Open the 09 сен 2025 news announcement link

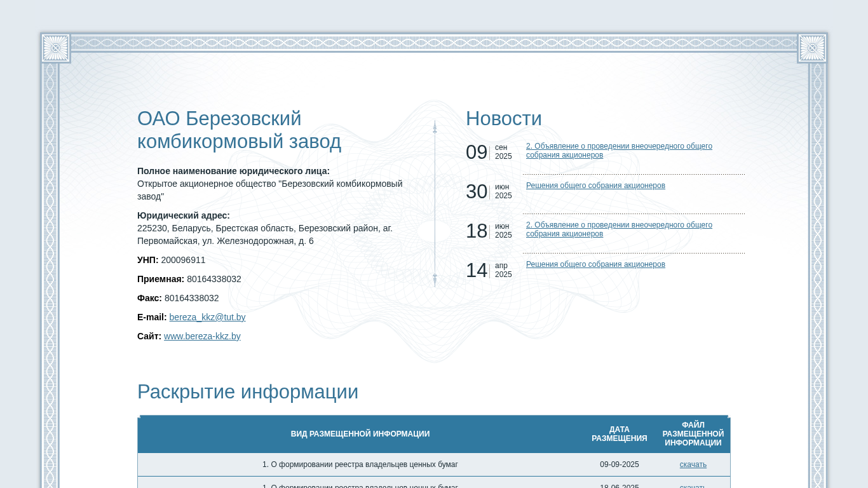point(619,151)
